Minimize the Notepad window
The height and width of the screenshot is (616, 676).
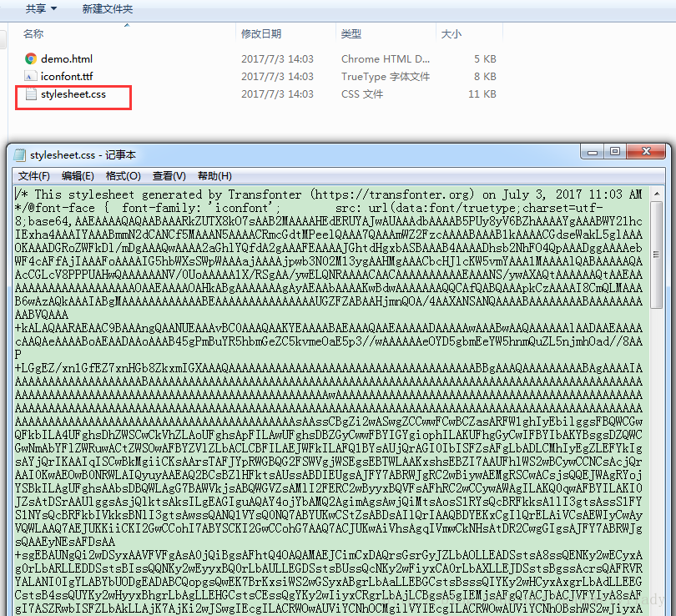click(x=593, y=152)
